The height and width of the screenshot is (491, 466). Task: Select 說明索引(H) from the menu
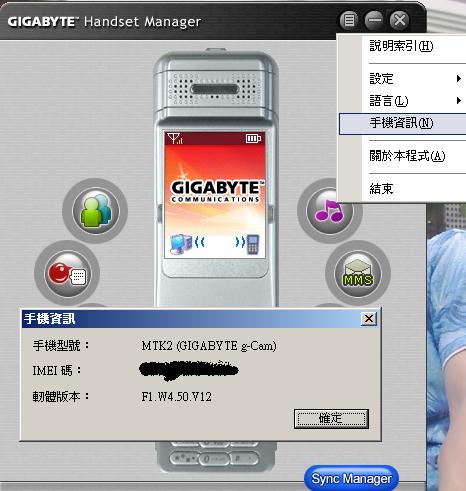[x=402, y=46]
